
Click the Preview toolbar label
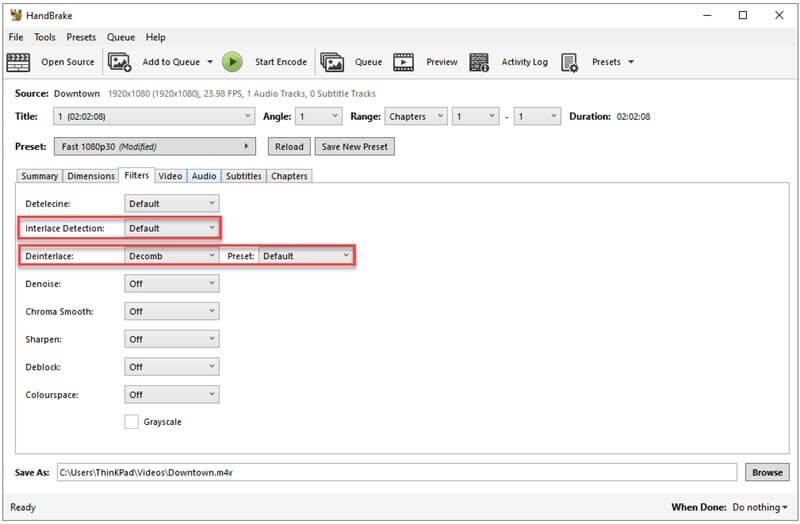tap(442, 62)
